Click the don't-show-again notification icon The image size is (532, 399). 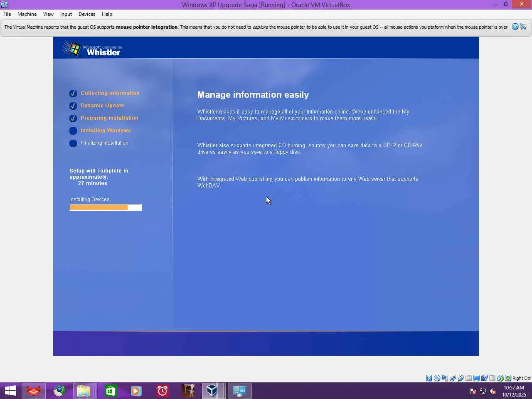point(523,27)
